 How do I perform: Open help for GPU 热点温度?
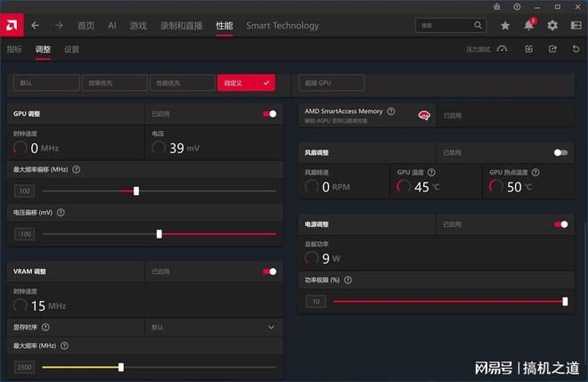tap(535, 173)
